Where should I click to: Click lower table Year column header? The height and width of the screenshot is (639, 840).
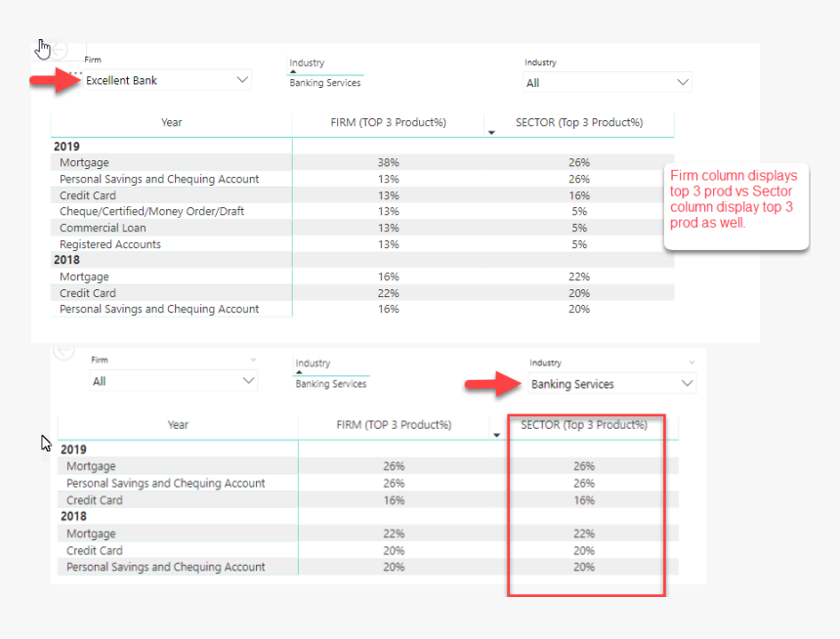(178, 425)
